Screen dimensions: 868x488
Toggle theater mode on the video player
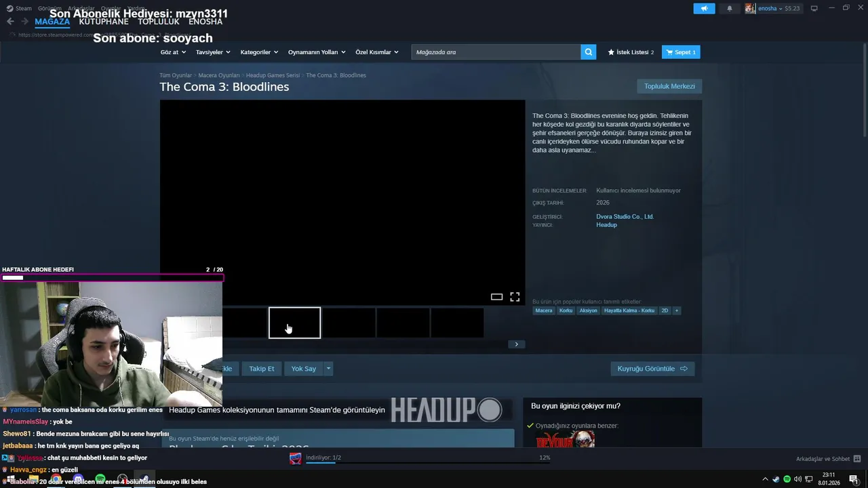click(x=496, y=297)
